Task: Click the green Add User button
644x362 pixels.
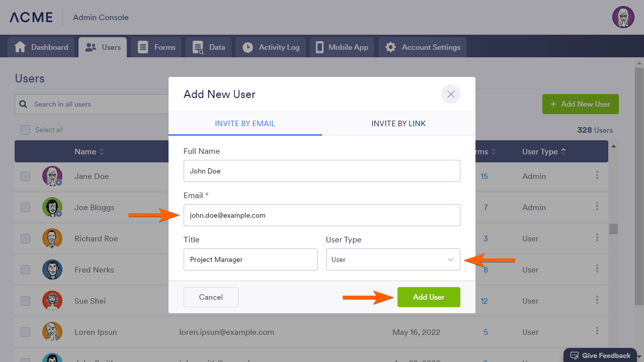Action: (x=429, y=297)
